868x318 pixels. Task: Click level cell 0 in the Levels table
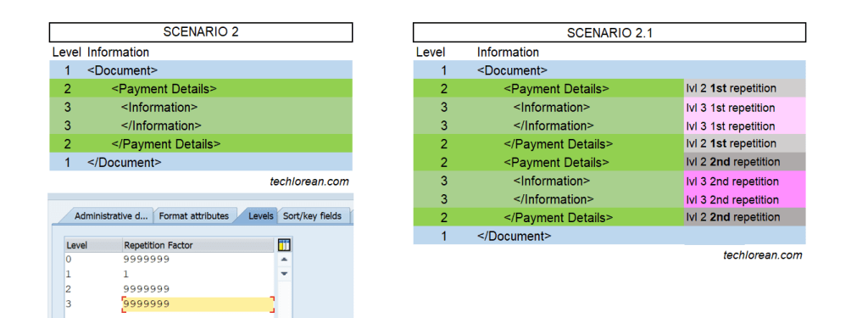coord(93,259)
